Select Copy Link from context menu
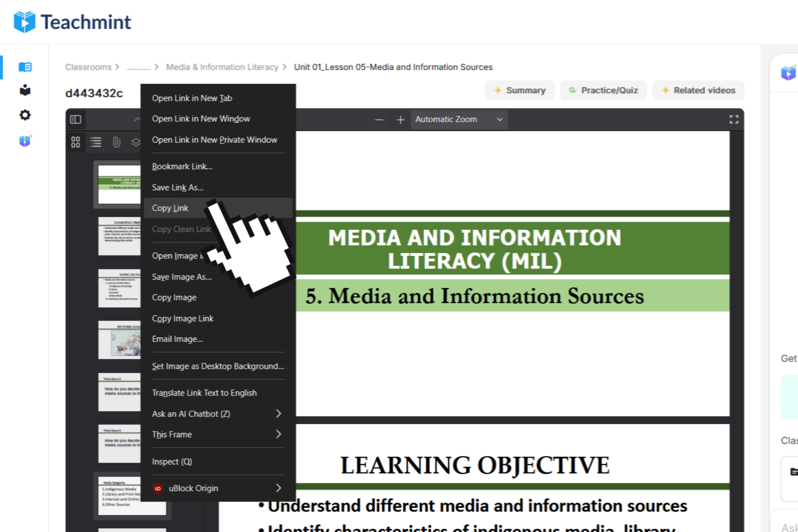798x532 pixels. point(170,208)
